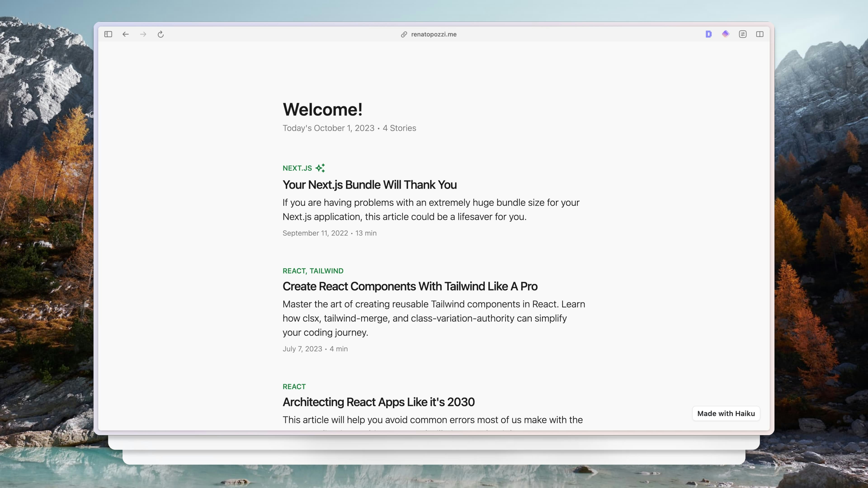This screenshot has height=488, width=868.
Task: Open 'Your Next.js Bundle Will Thank You'
Action: [370, 185]
